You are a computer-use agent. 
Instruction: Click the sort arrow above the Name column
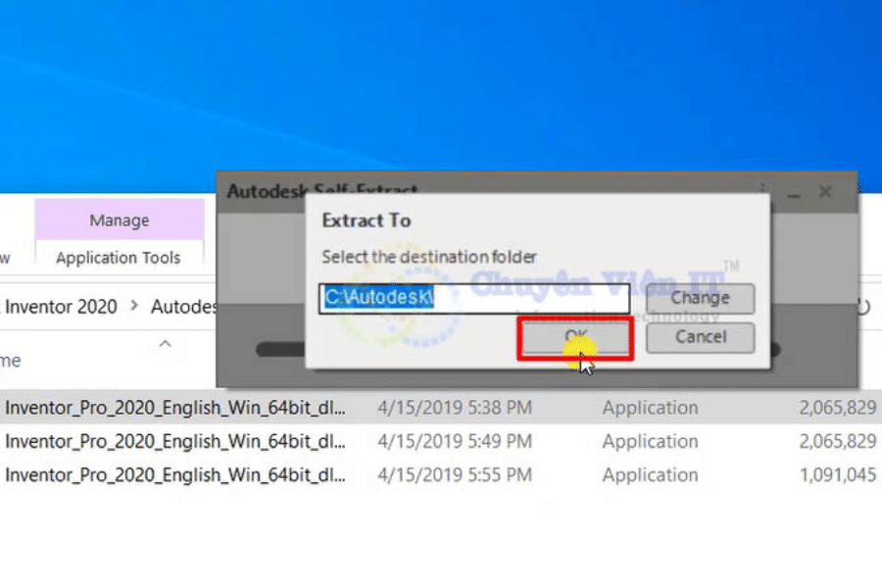pyautogui.click(x=165, y=344)
